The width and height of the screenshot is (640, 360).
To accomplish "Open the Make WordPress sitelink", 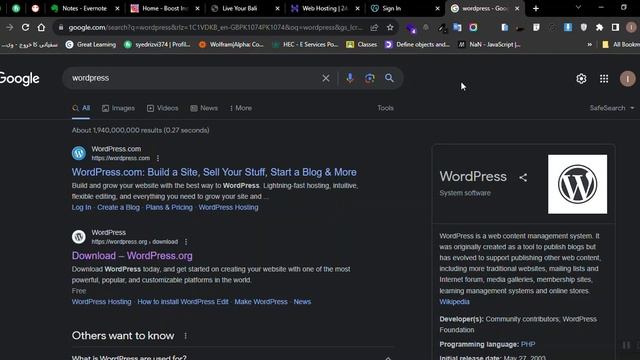I will pyautogui.click(x=261, y=302).
